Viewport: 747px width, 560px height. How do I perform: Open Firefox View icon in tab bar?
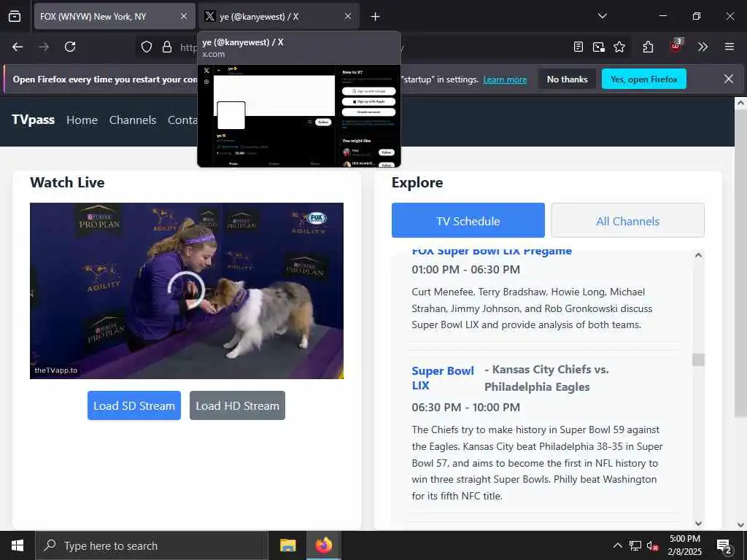(15, 16)
